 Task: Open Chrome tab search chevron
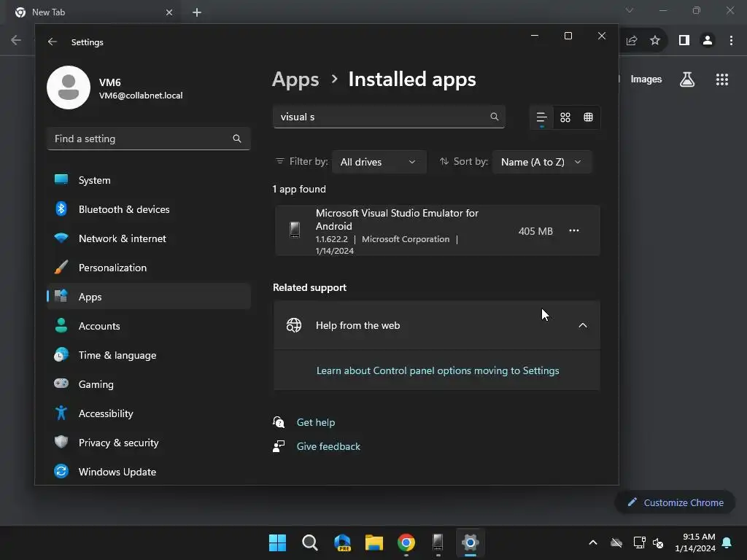[630, 10]
